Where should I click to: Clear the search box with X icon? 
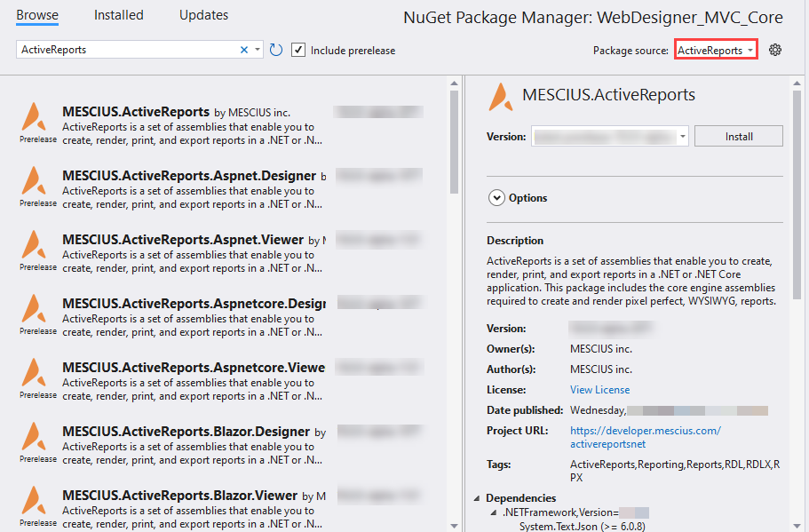click(x=244, y=50)
